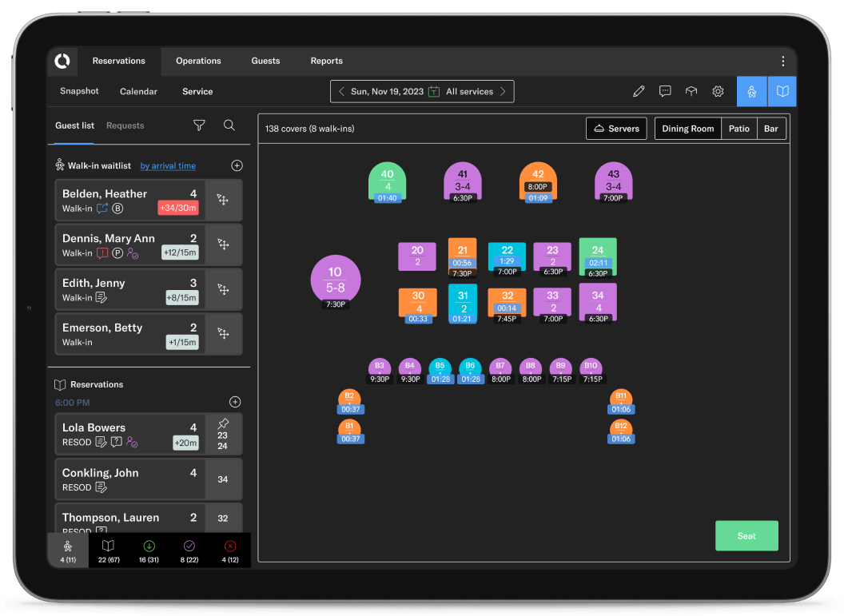
Task: Select round table 10
Action: (336, 280)
